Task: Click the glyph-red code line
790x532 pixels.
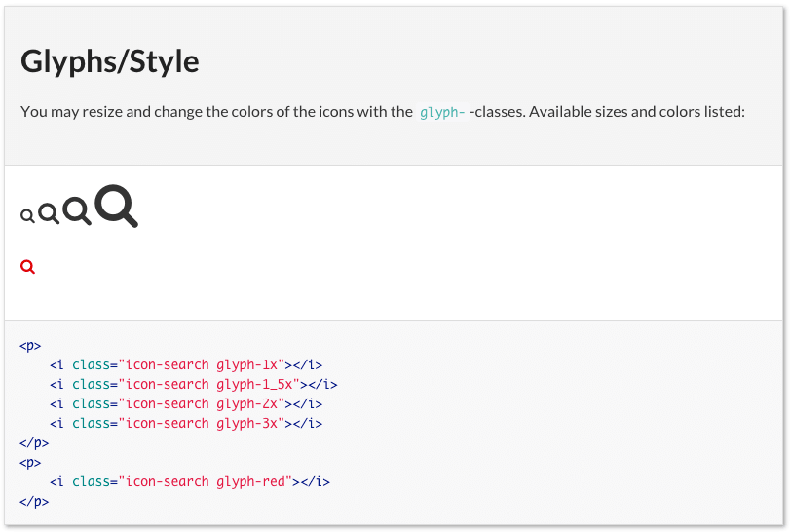Action: [190, 482]
